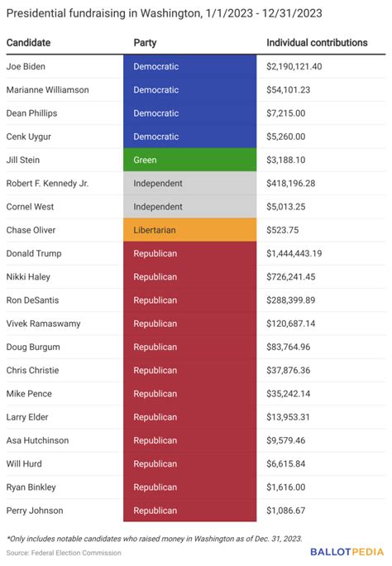
Task: Click Marianne Williamson's Democratic cell
Action: [x=189, y=90]
